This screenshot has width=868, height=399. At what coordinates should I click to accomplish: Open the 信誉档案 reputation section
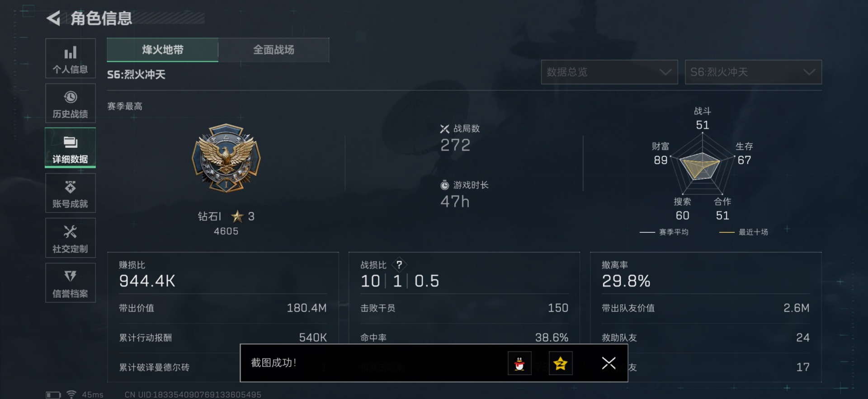point(70,283)
